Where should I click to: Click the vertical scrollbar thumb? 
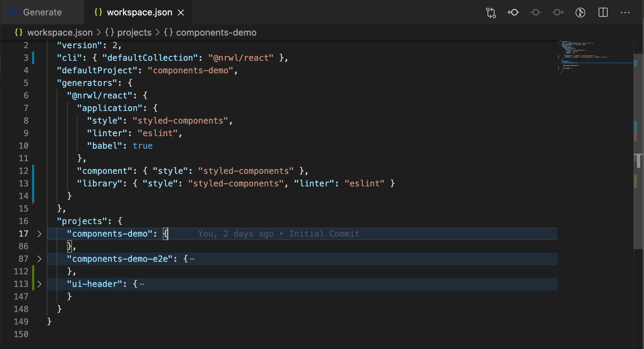pyautogui.click(x=638, y=151)
